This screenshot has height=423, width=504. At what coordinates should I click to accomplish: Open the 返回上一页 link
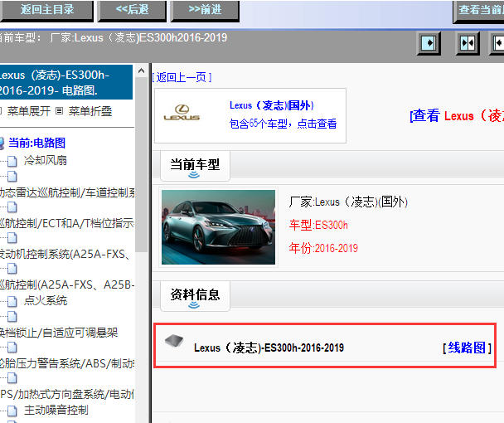(x=182, y=77)
